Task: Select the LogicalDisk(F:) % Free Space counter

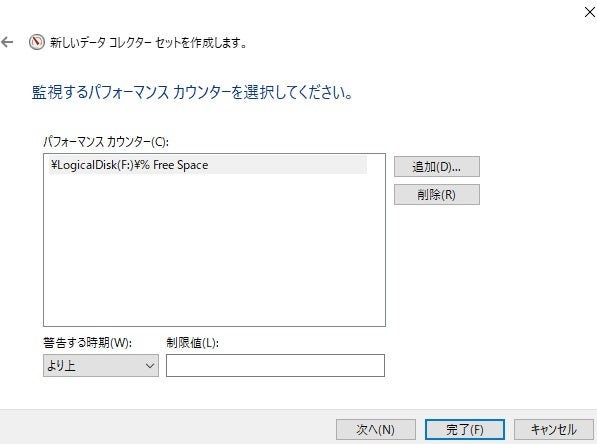Action: (x=208, y=165)
